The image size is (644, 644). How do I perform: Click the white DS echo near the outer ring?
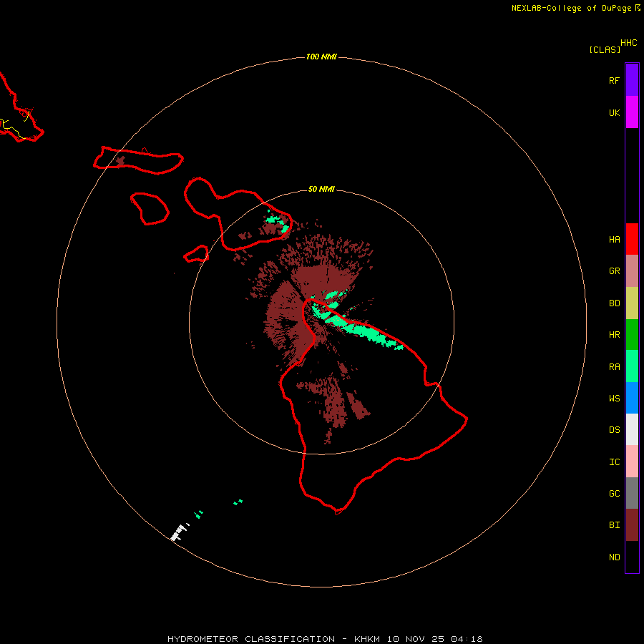click(179, 532)
